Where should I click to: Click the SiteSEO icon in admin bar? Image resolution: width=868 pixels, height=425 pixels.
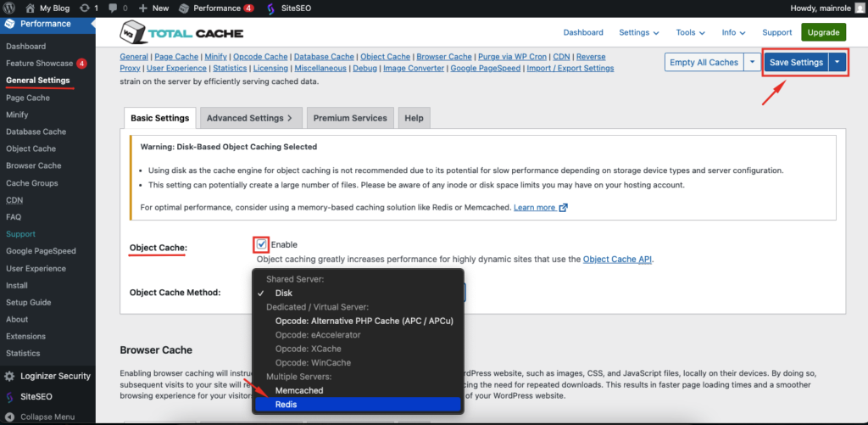click(270, 8)
